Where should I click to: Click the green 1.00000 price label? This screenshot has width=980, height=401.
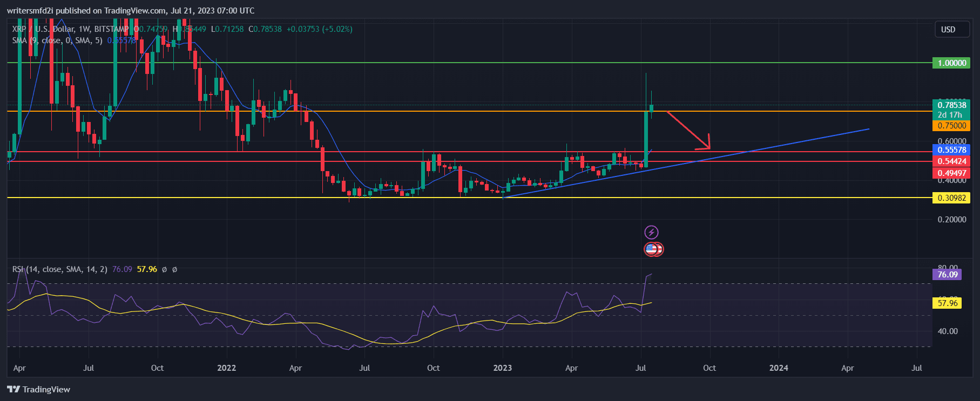point(951,63)
